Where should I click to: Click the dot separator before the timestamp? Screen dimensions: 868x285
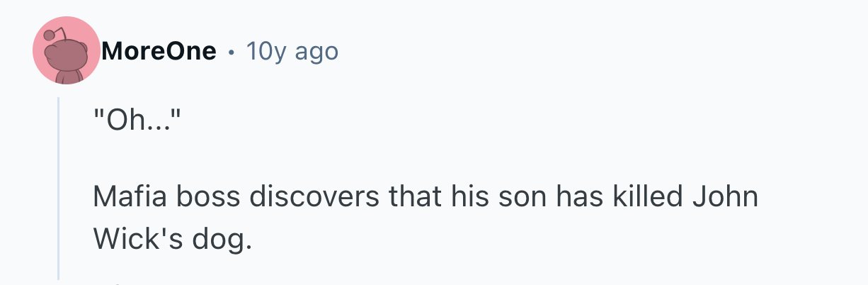231,52
